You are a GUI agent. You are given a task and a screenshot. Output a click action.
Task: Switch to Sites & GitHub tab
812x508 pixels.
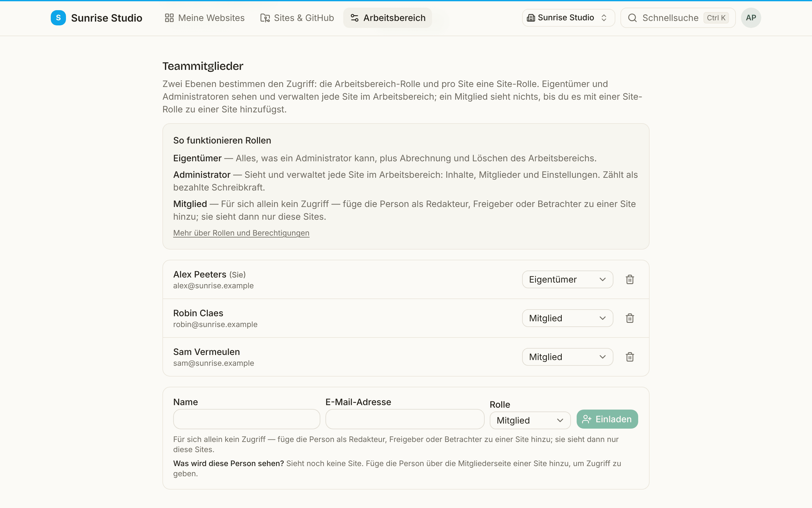[x=297, y=18]
